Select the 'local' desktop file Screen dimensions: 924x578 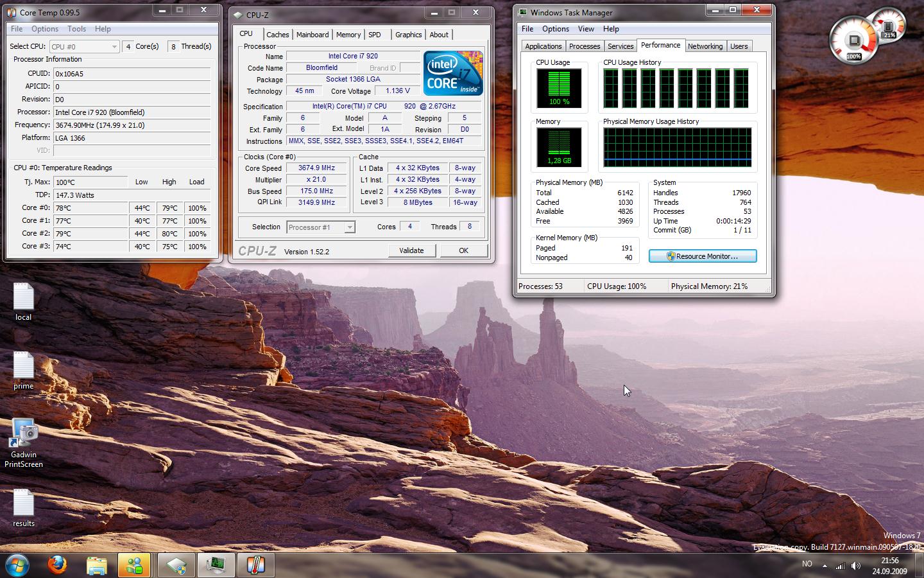coord(23,301)
